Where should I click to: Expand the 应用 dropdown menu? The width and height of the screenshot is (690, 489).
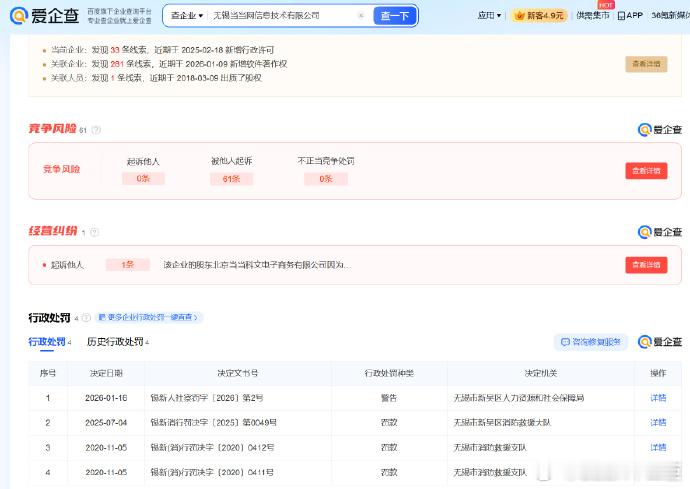pos(489,15)
